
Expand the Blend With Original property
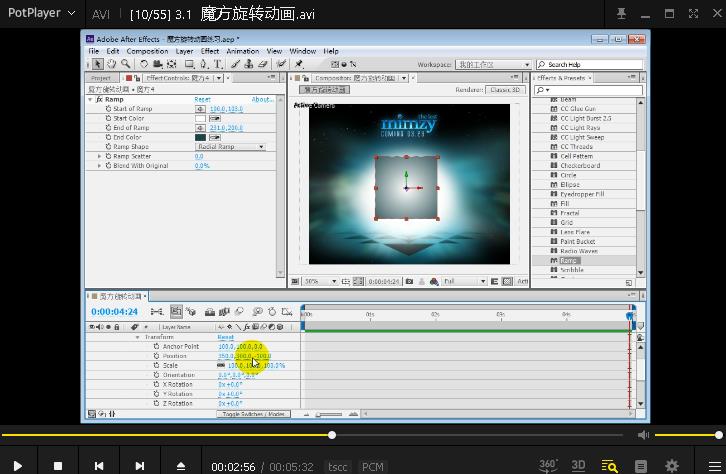tap(99, 166)
